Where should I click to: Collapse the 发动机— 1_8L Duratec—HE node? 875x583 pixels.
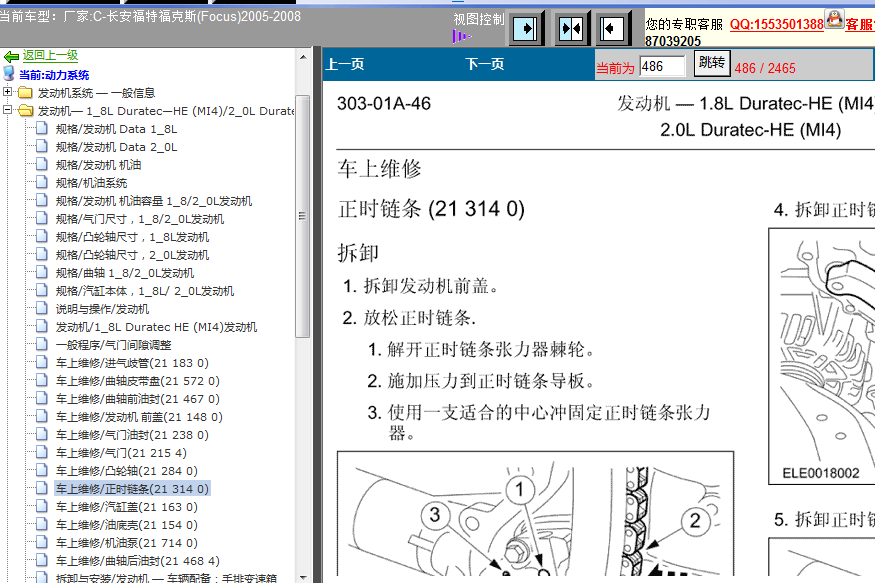coord(7,110)
